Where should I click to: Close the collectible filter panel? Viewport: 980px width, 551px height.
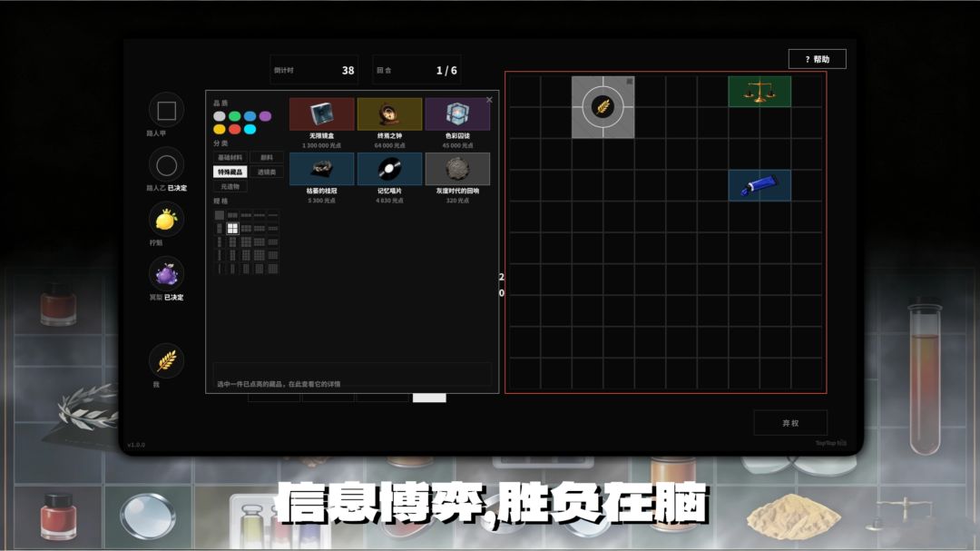tap(489, 100)
